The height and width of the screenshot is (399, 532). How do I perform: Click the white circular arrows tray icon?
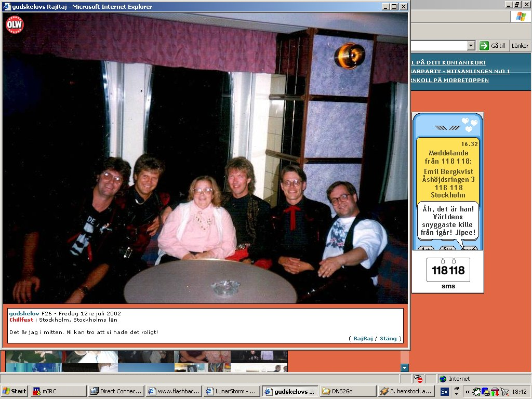click(477, 392)
